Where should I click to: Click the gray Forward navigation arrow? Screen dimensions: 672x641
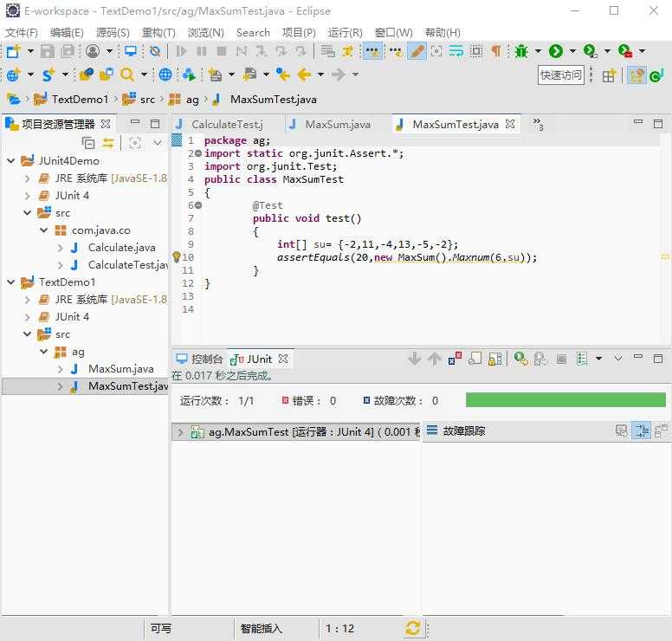338,74
